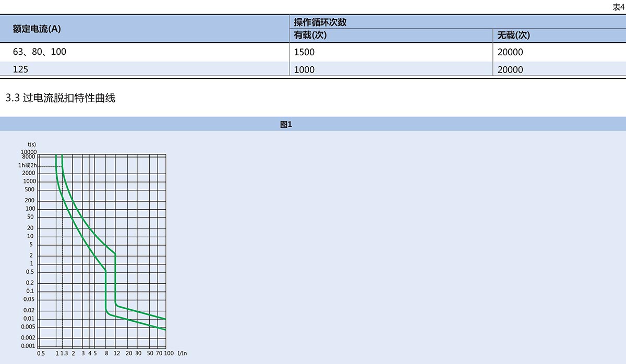This screenshot has width=626, height=364.
Task: Select the 1h或2h label on the time axis
Action: (x=27, y=165)
